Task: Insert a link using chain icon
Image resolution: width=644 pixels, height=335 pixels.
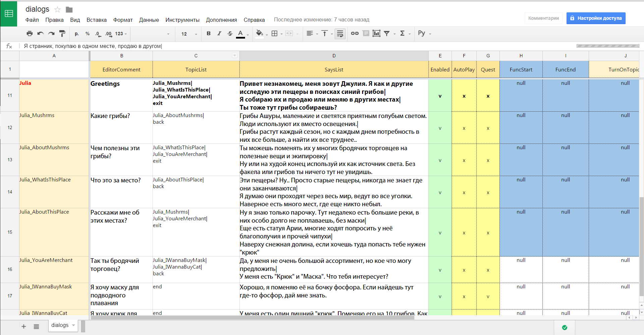Action: (355, 34)
